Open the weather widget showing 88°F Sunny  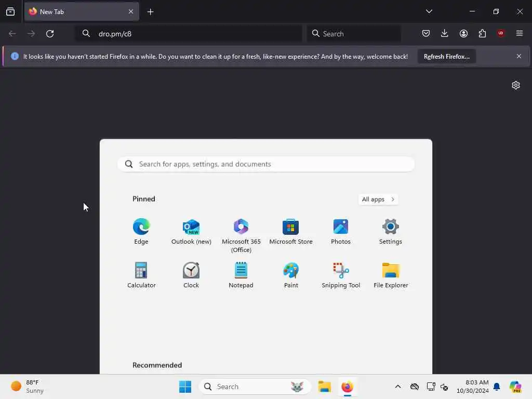[x=27, y=387]
